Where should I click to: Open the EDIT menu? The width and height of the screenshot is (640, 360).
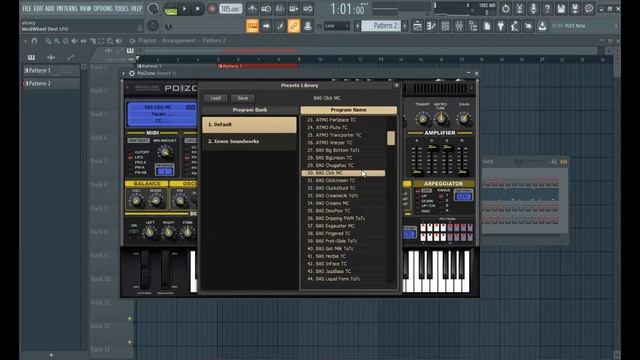[x=38, y=8]
